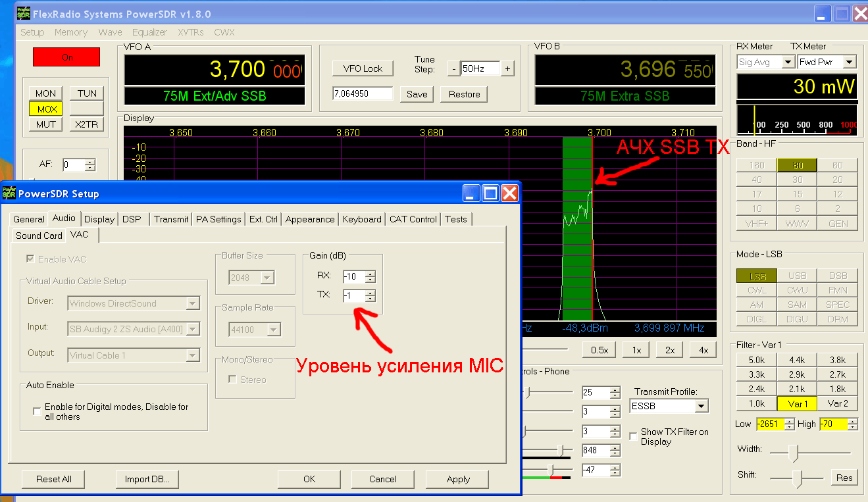Increase tune step with plus button
The width and height of the screenshot is (868, 502).
(x=507, y=68)
